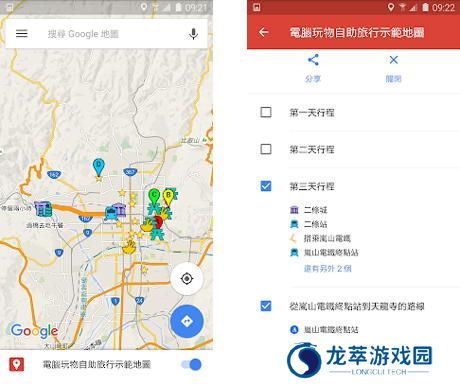Select 搭乘嵐山電鐵 route item

pos(327,238)
